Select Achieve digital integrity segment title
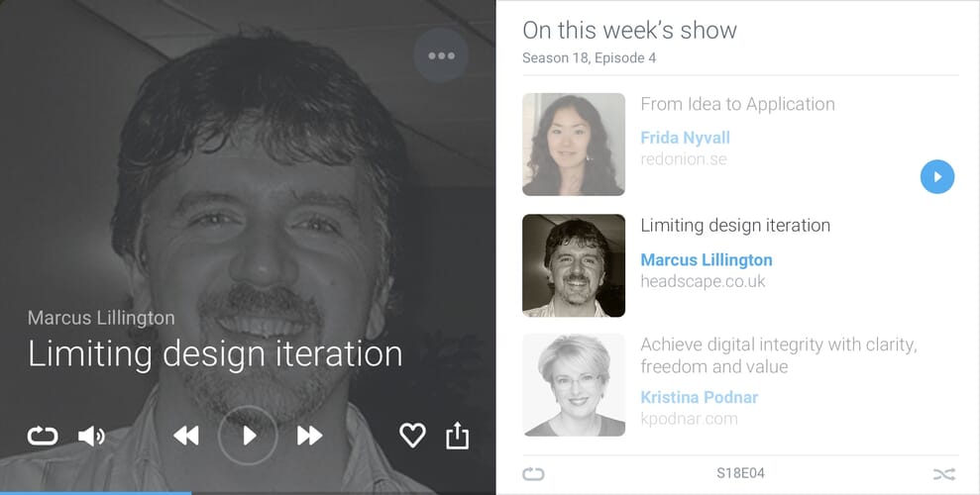Viewport: 980px width, 495px height. tap(779, 355)
